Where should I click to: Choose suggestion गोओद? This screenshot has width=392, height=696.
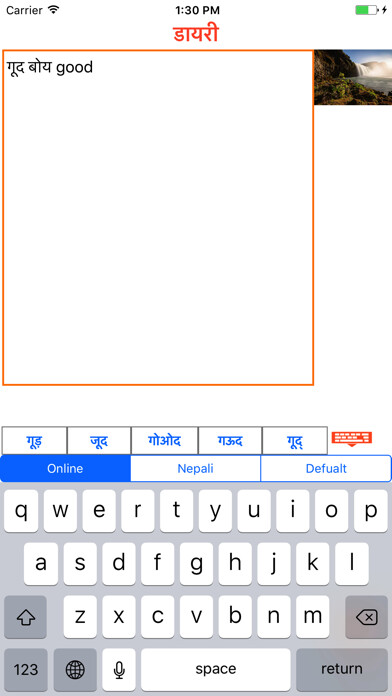click(165, 441)
